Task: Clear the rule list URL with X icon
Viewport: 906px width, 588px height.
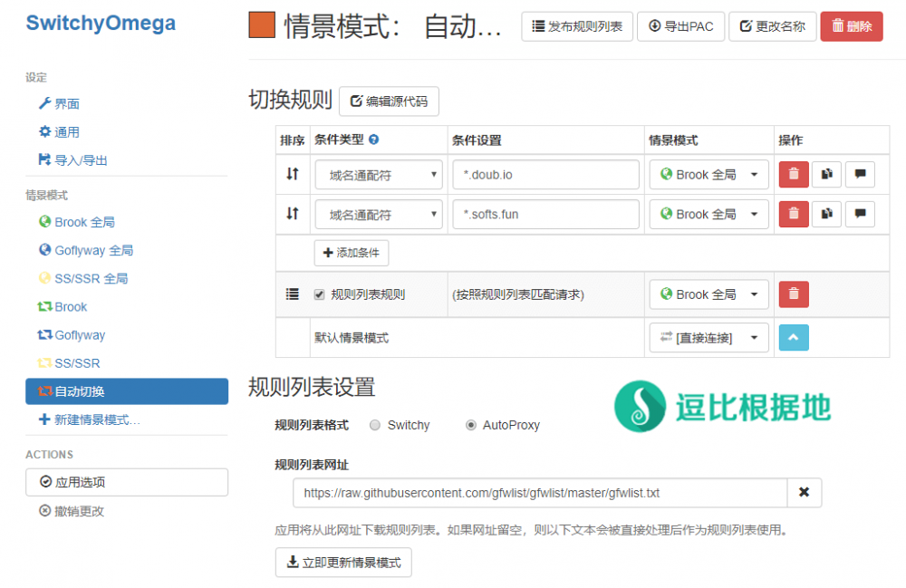Action: click(x=804, y=493)
